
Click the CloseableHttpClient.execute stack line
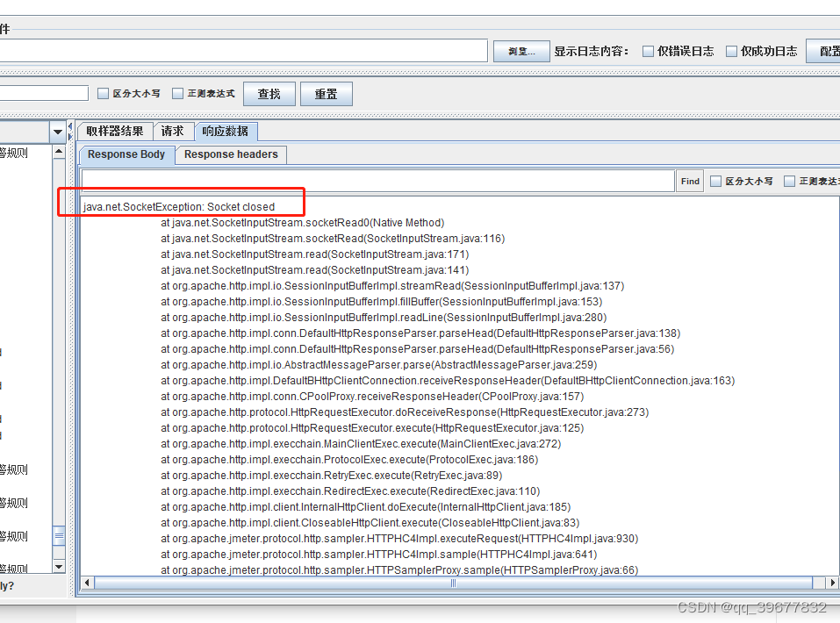coord(370,523)
